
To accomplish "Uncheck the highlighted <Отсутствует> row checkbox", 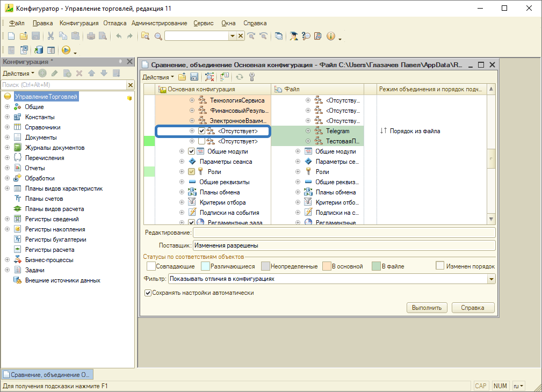I will tap(201, 131).
